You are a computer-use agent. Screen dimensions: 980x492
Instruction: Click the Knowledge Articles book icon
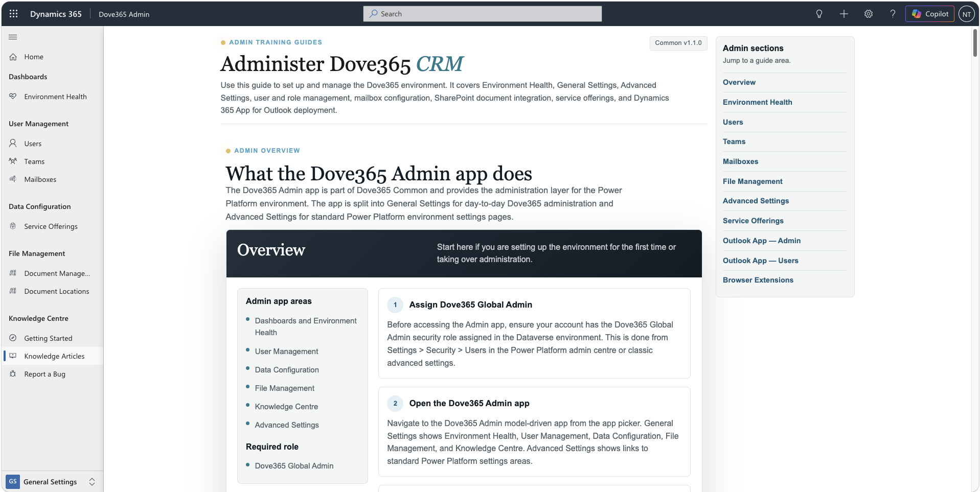tap(13, 356)
